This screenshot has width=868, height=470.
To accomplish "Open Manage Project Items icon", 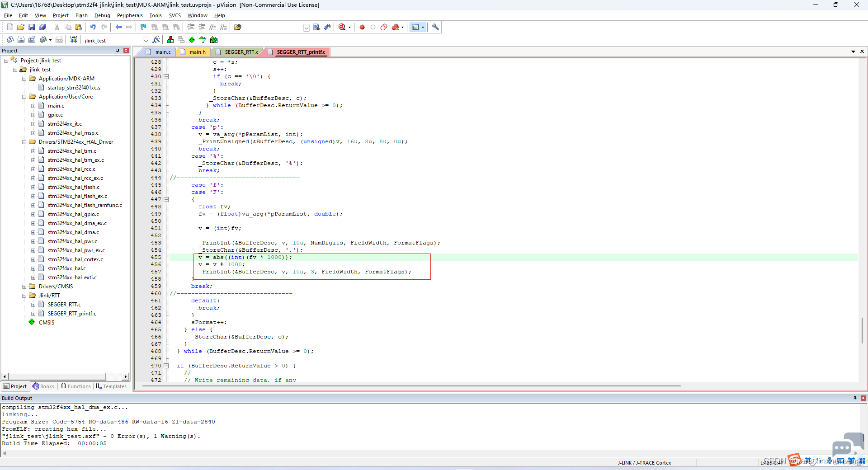I will click(170, 40).
